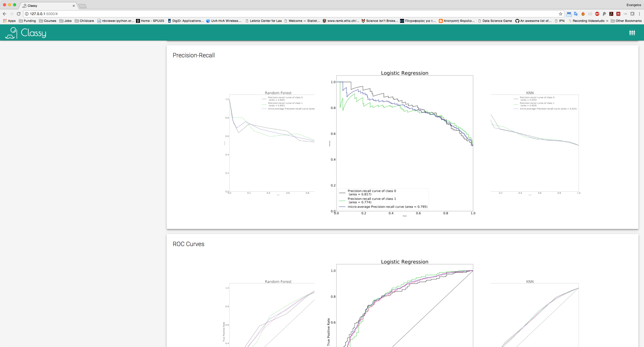
Task: Open the Google Translate extension
Action: pos(576,14)
